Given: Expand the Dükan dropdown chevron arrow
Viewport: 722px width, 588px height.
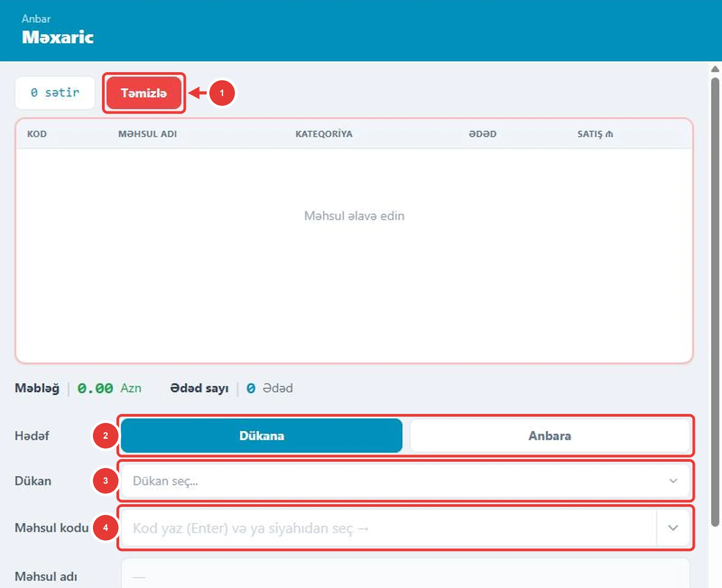Looking at the screenshot, I should click(x=673, y=481).
